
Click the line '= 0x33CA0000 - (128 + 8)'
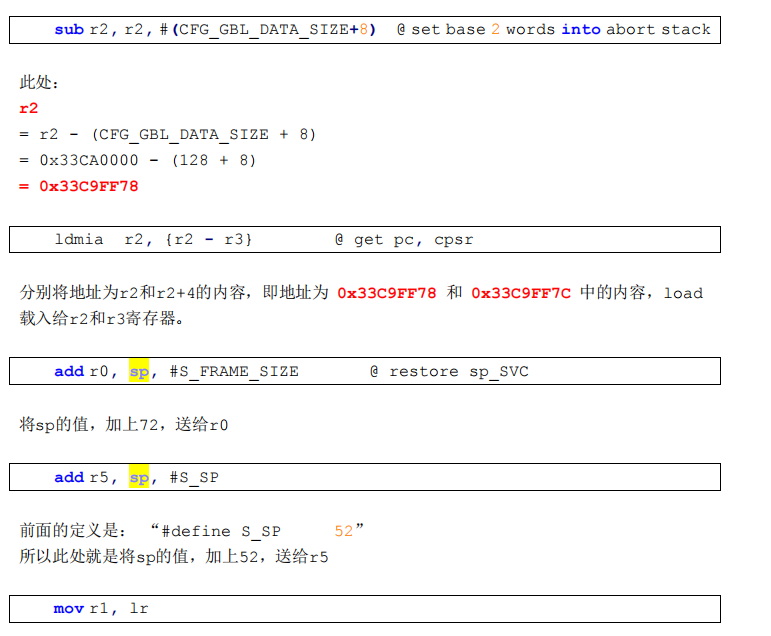point(138,160)
